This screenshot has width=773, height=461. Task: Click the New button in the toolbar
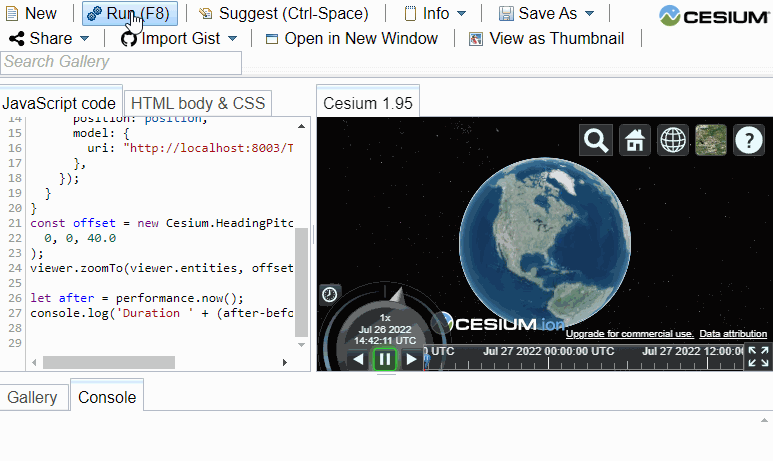tap(32, 13)
